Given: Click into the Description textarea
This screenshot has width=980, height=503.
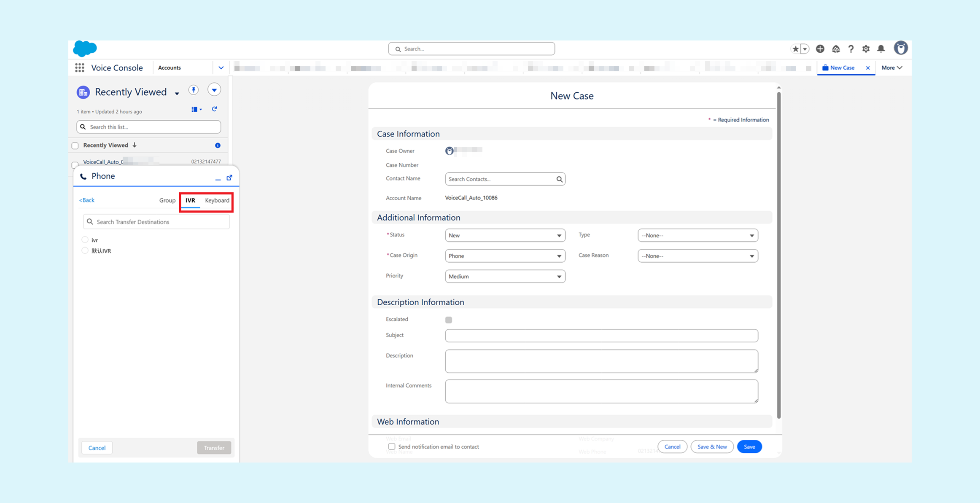Looking at the screenshot, I should pyautogui.click(x=602, y=361).
